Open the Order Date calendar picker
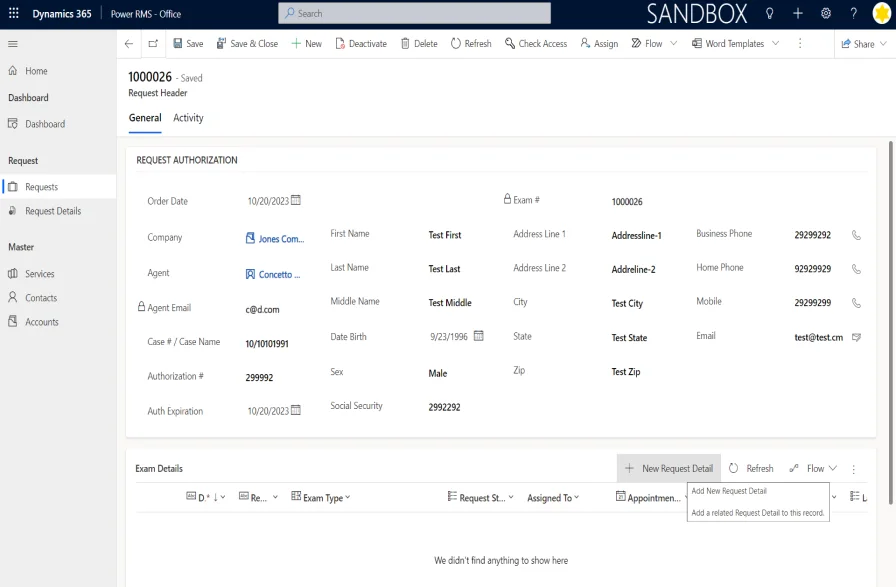This screenshot has height=587, width=896. point(296,200)
